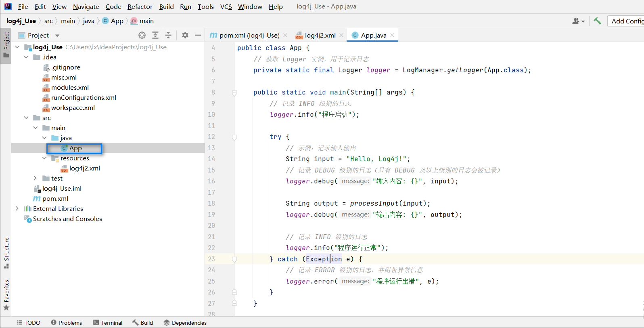This screenshot has height=328, width=644.
Task: Fold the main method at line 8
Action: click(234, 93)
